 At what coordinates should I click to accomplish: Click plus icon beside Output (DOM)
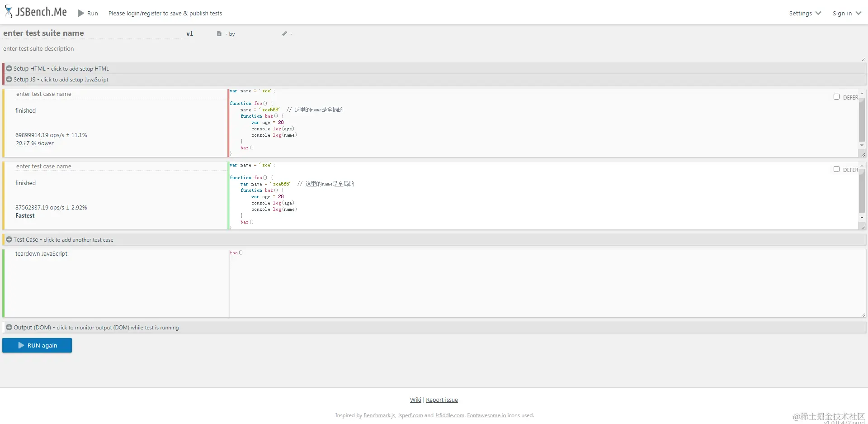click(x=9, y=327)
